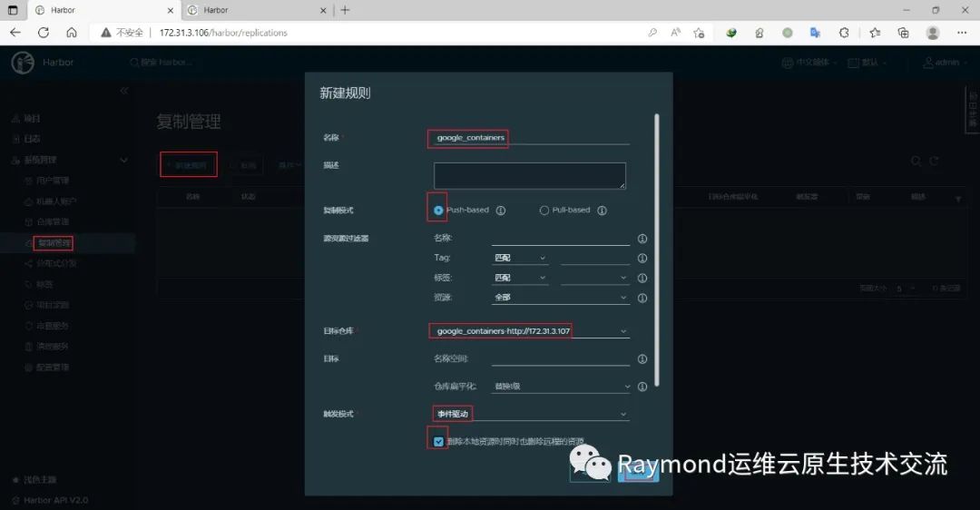The height and width of the screenshot is (510, 980).
Task: Open the browser extensions puzzle icon
Action: [844, 33]
